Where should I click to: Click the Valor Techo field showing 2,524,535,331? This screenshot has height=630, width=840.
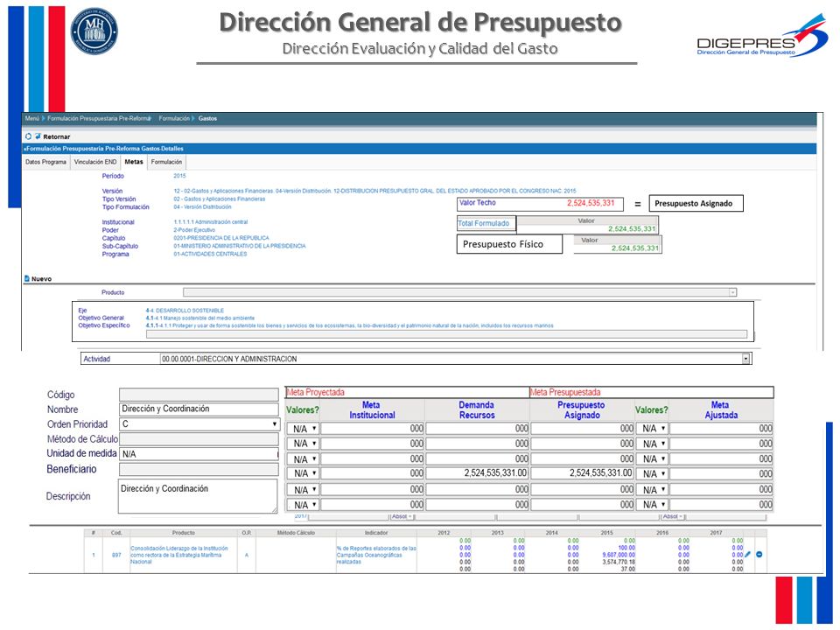tap(541, 203)
